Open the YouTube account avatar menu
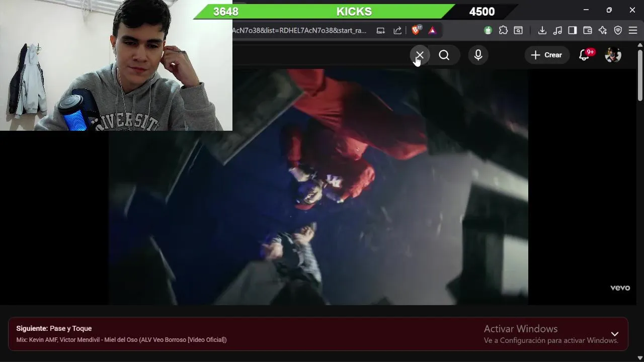Viewport: 644px width, 362px height. pyautogui.click(x=613, y=55)
